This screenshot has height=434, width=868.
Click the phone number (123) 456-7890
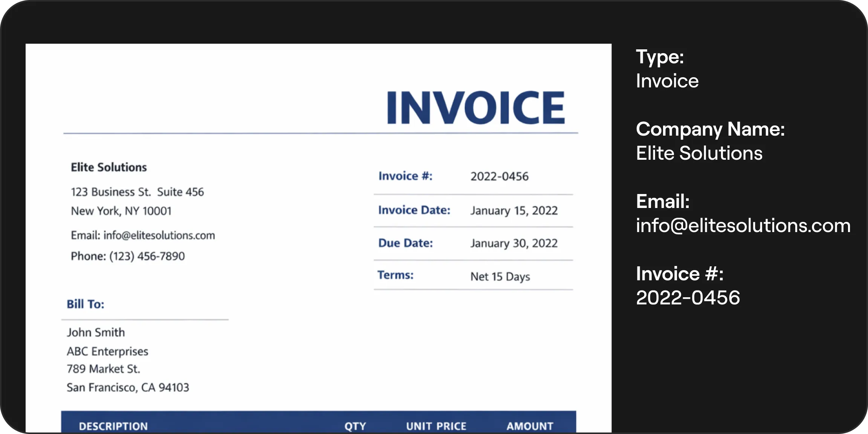coord(147,256)
